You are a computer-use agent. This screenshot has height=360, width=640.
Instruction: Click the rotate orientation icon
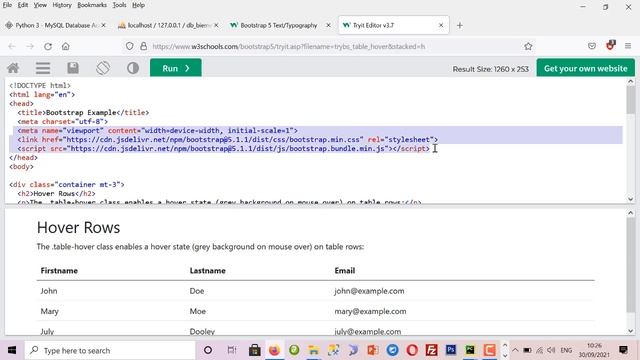(103, 68)
